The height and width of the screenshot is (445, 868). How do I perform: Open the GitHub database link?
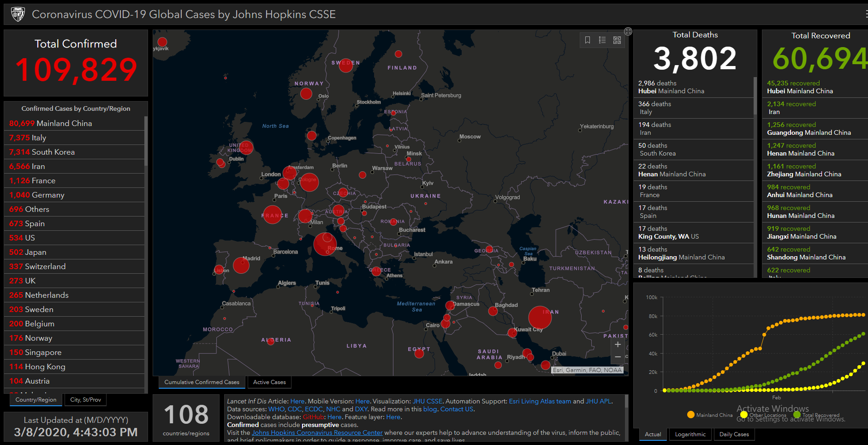tap(314, 417)
